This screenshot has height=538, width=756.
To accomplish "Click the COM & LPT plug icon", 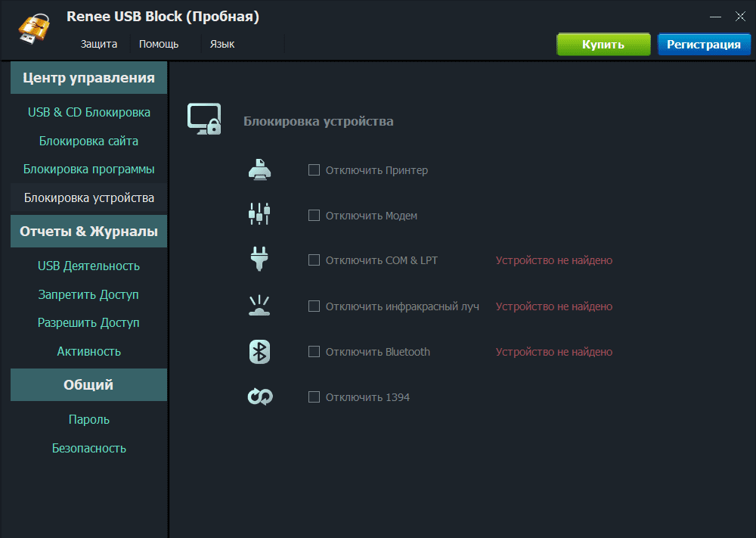I will coord(259,259).
